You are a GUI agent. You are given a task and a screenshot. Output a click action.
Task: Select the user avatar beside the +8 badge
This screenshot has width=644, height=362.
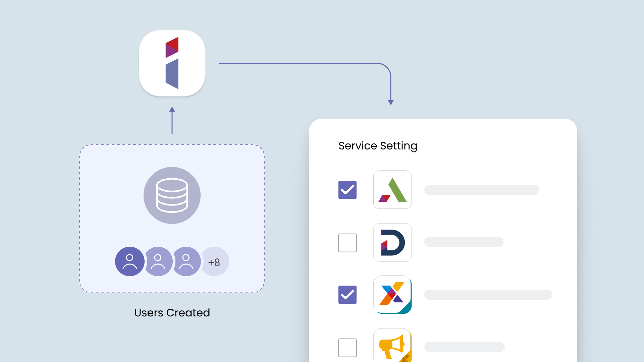(186, 261)
